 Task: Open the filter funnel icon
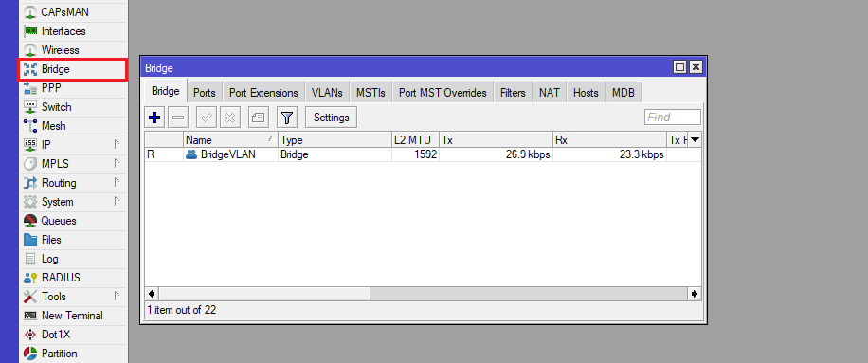287,118
